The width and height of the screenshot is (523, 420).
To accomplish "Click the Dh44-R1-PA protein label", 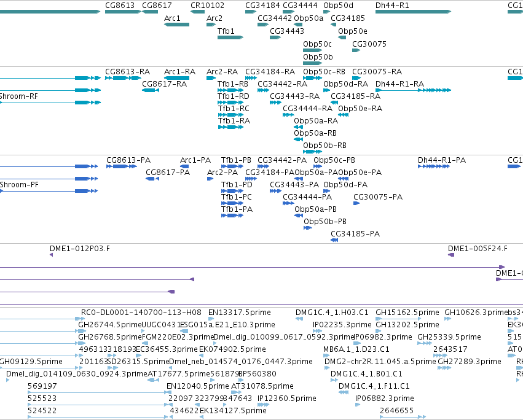I will coord(442,160).
